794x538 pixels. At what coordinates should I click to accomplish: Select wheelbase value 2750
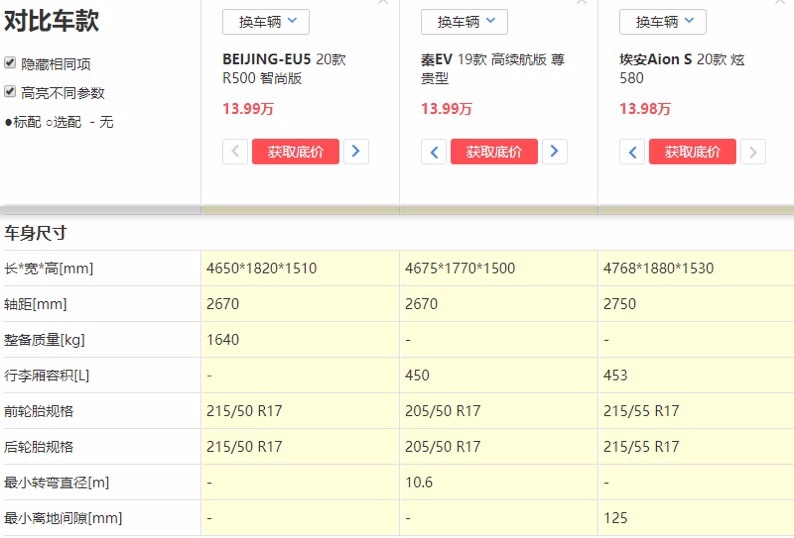tap(619, 304)
